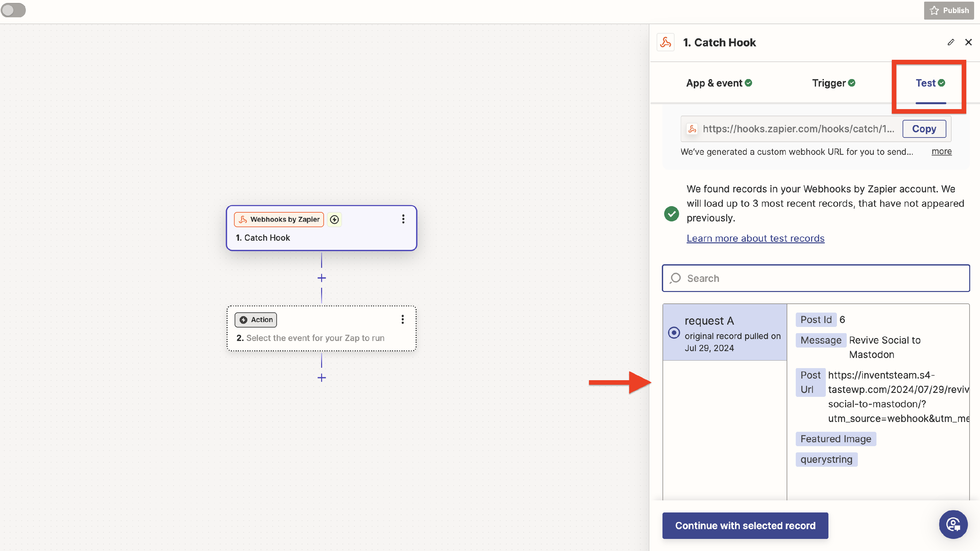Close the Catch Hook side panel
This screenshot has width=980, height=551.
click(x=969, y=42)
